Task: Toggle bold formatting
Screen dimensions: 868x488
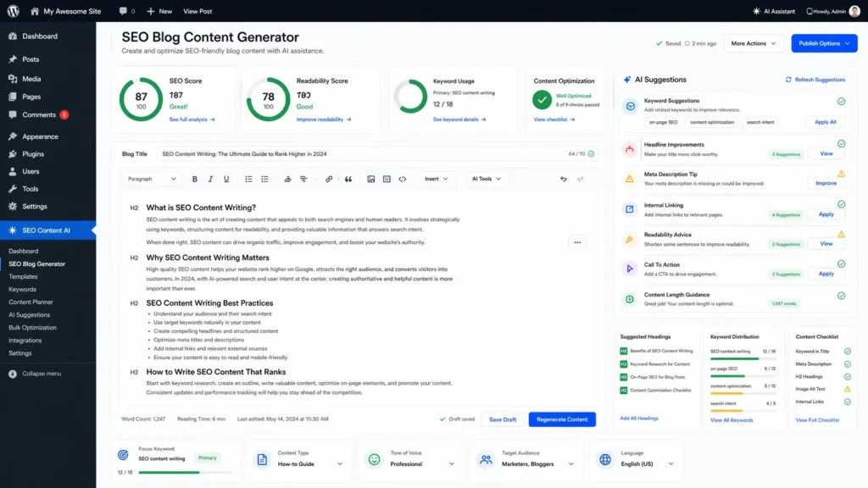Action: click(x=194, y=180)
